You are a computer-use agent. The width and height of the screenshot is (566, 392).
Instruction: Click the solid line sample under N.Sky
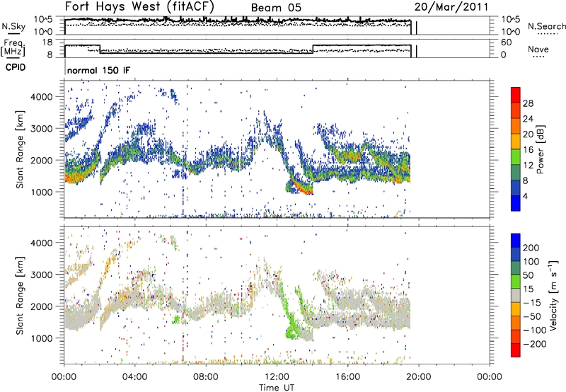(x=13, y=33)
